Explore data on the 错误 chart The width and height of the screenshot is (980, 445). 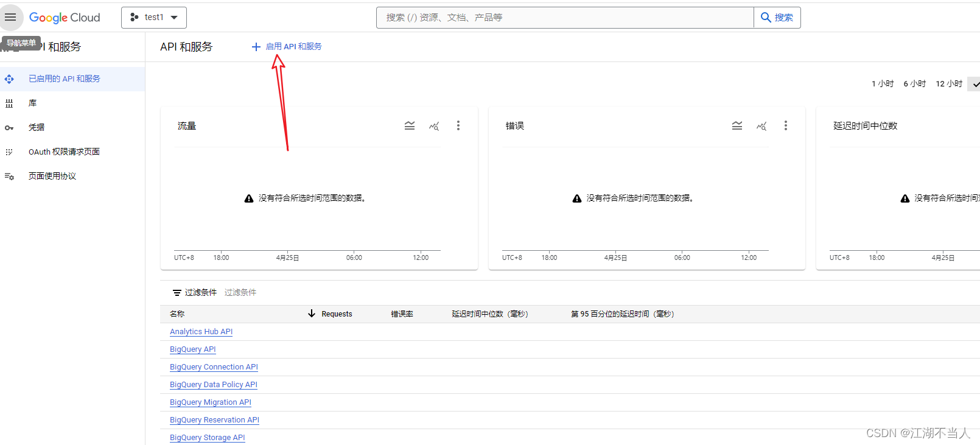pyautogui.click(x=761, y=126)
